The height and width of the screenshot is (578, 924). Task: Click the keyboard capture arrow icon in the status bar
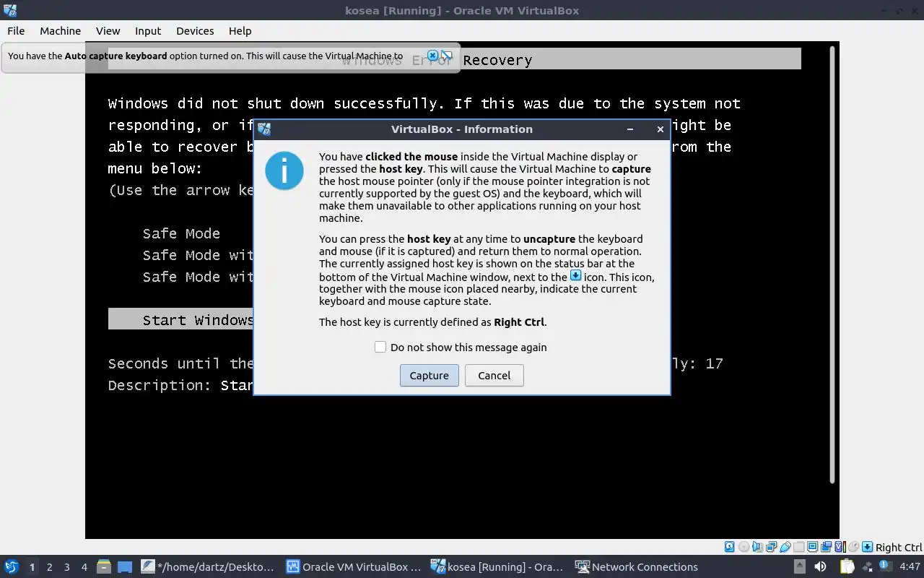point(868,547)
